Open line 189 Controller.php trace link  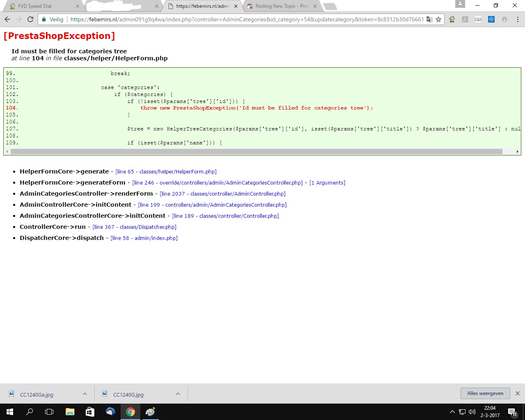click(x=226, y=216)
